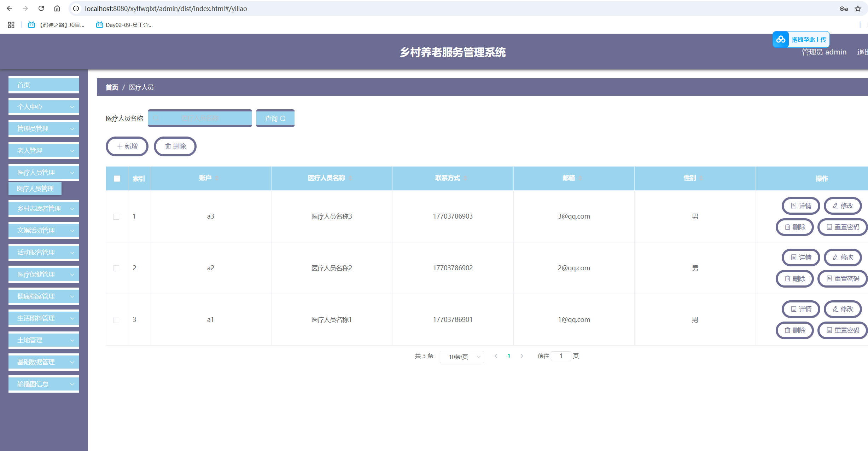Click the batch 删除 button above table
This screenshot has width=868, height=451.
(175, 146)
